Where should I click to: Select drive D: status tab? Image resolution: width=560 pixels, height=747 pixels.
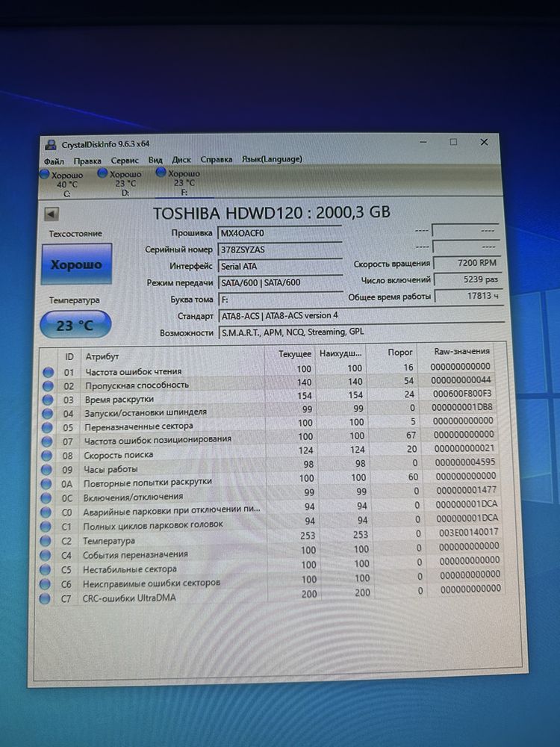[124, 183]
